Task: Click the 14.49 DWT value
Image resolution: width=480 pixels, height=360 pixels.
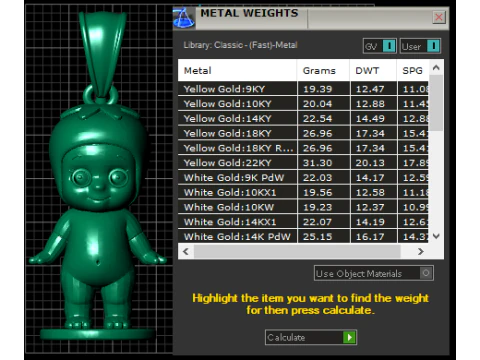Action: click(x=370, y=118)
